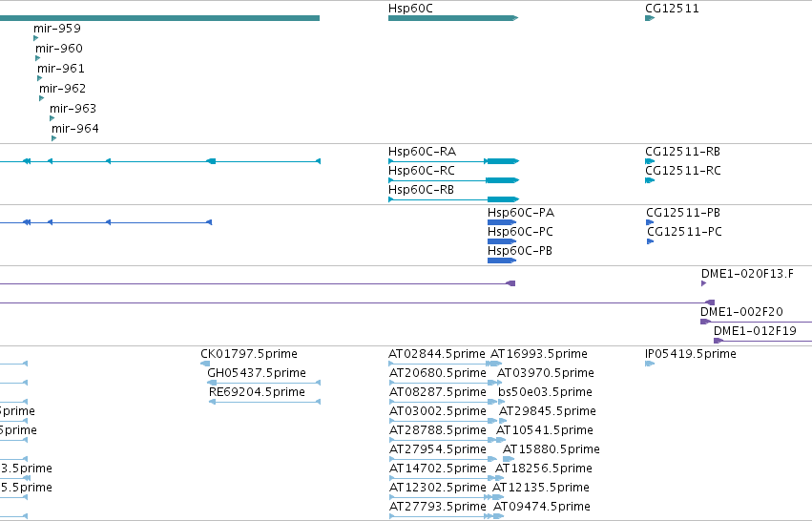Choose the AT09474.5prime EST
The width and height of the screenshot is (812, 521).
499,516
